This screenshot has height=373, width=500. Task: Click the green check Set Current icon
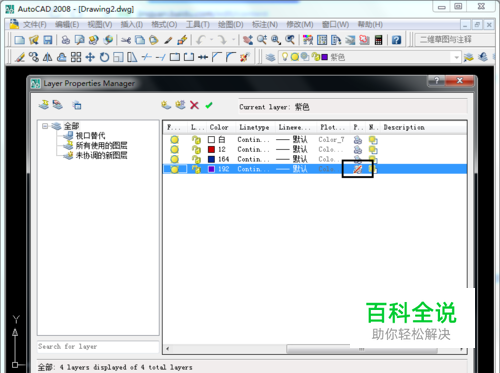pyautogui.click(x=209, y=105)
